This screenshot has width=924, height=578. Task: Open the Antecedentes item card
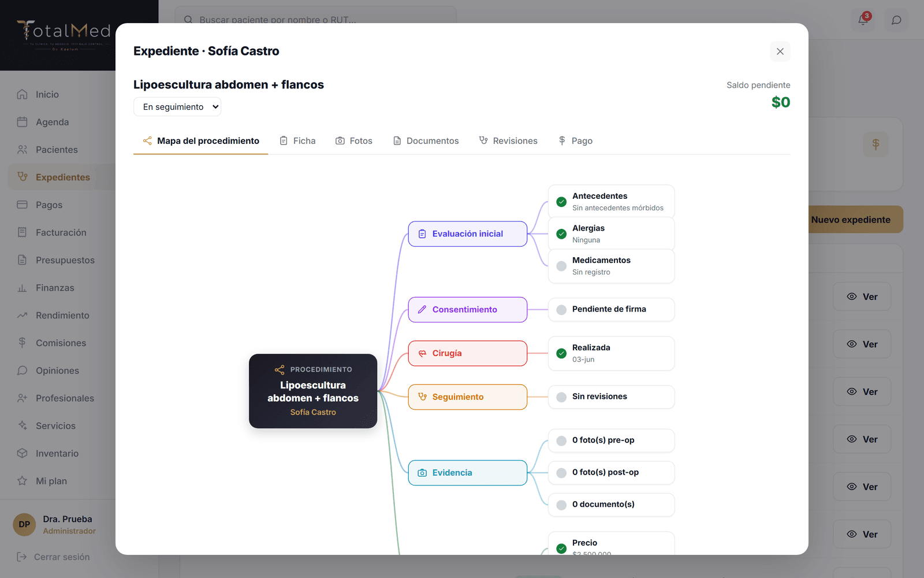[611, 202]
